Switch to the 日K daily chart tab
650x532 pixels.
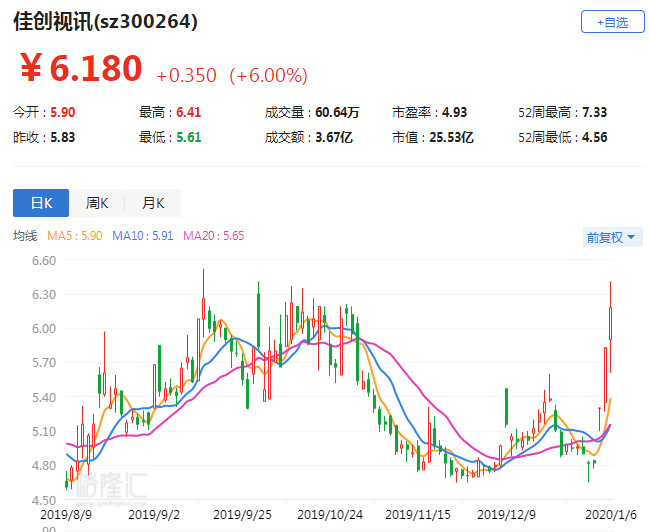point(41,203)
